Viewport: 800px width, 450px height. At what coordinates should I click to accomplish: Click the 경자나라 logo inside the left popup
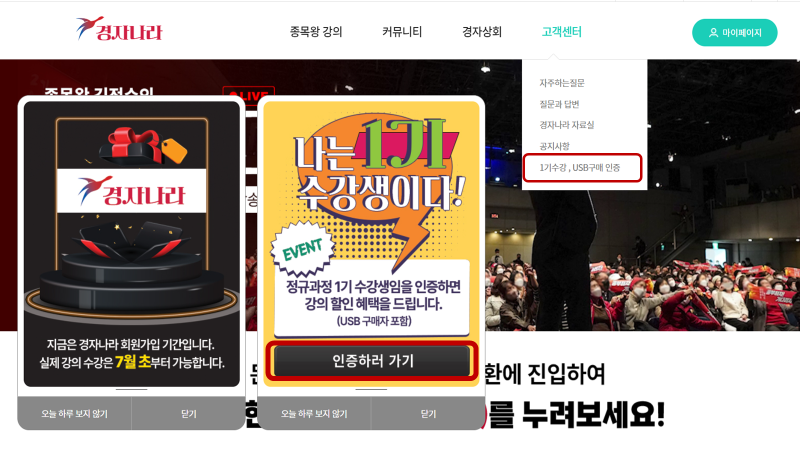click(x=131, y=191)
